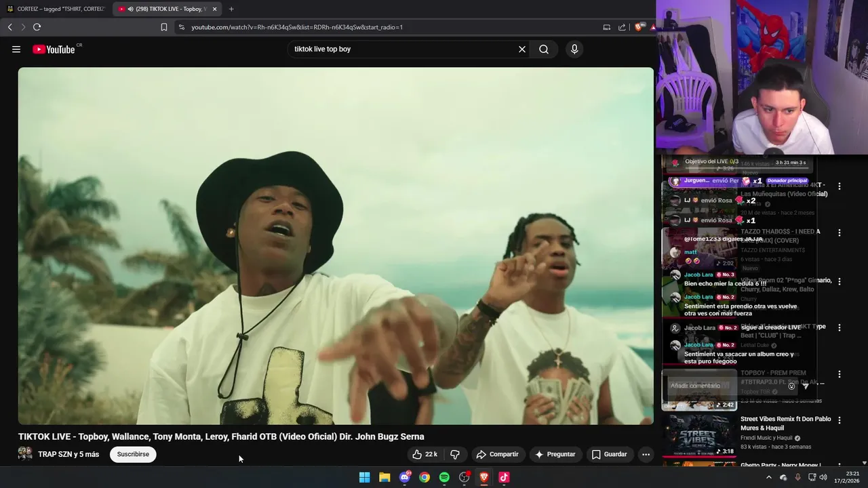
Task: Open options for TOPBOY - PREM PREM video
Action: point(840,374)
